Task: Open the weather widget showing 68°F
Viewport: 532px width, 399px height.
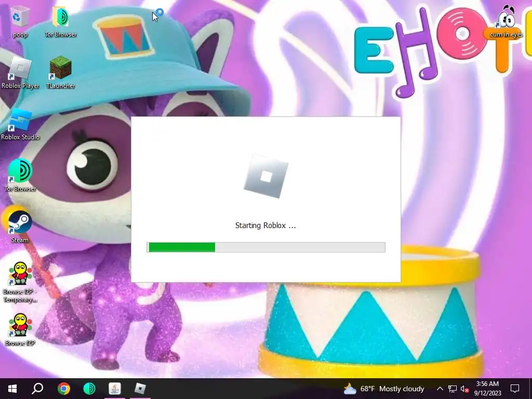Action: pyautogui.click(x=384, y=389)
